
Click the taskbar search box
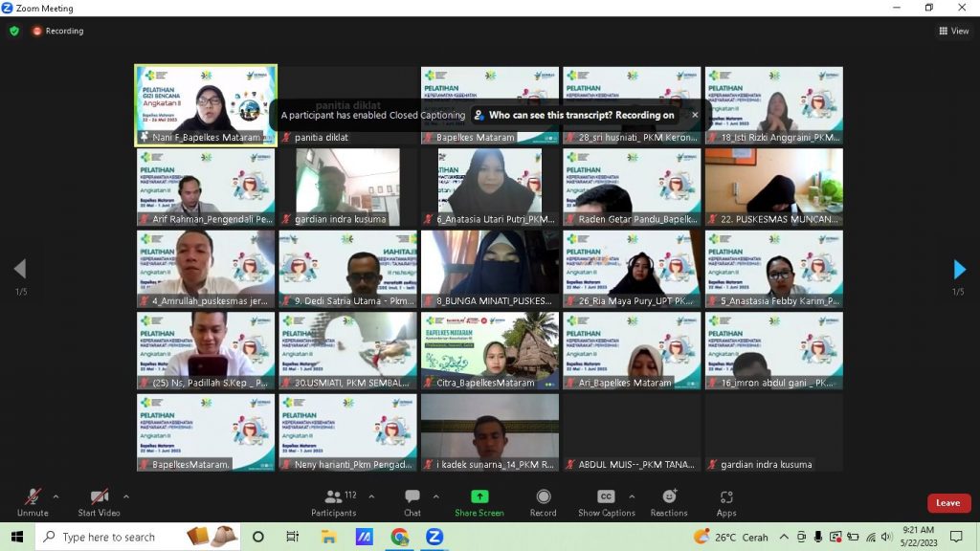pyautogui.click(x=138, y=537)
